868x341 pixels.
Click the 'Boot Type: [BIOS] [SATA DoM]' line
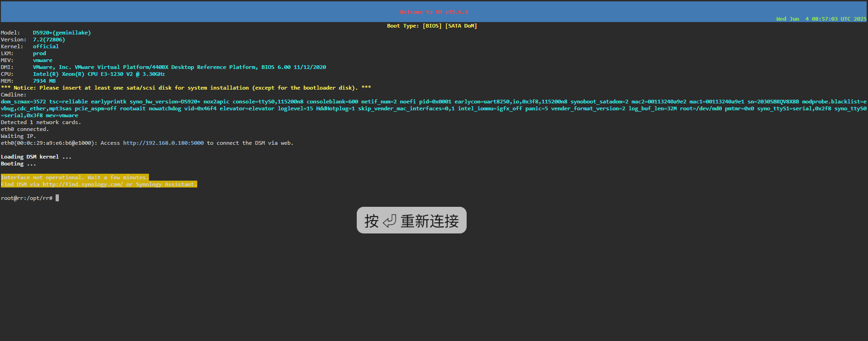click(432, 26)
